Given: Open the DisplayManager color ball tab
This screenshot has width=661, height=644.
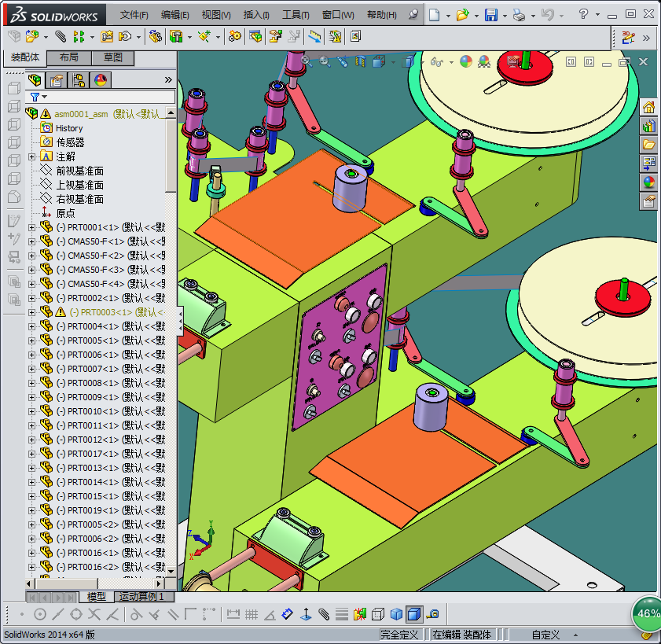Looking at the screenshot, I should point(101,80).
